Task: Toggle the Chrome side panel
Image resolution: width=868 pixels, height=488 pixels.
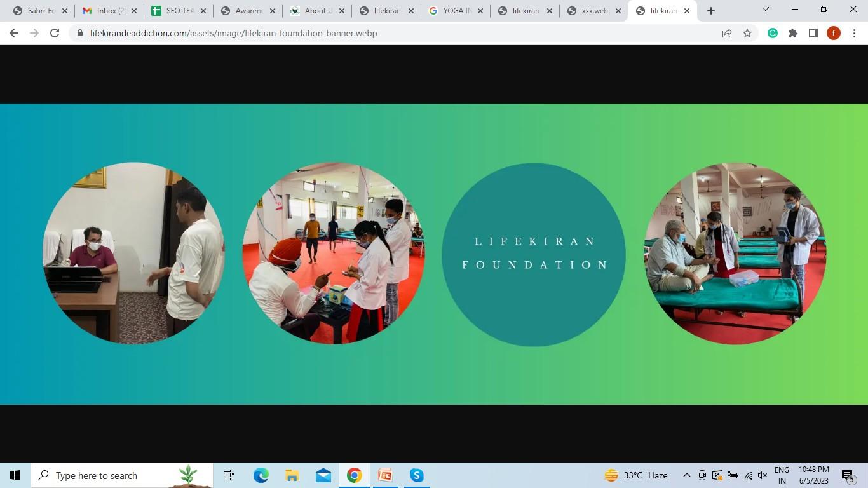Action: (x=813, y=33)
